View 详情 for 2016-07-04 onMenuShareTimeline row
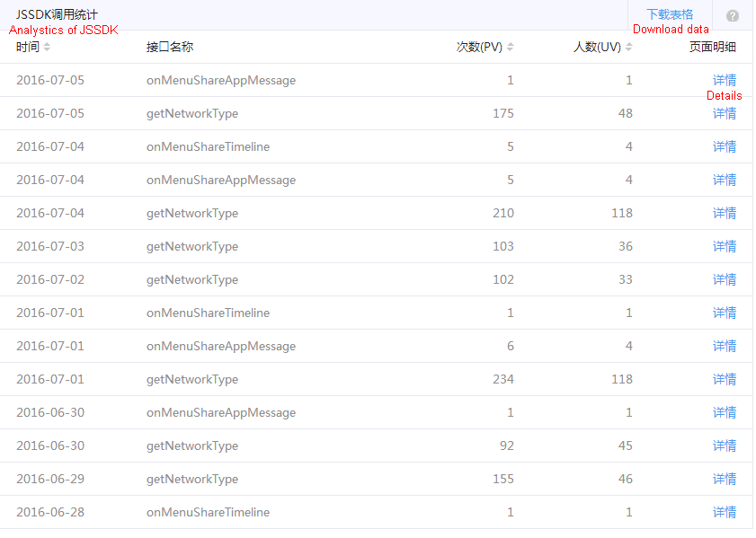 [725, 146]
